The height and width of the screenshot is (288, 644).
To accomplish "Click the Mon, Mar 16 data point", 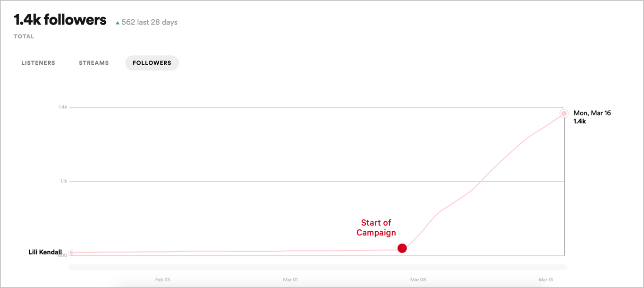I will (564, 113).
